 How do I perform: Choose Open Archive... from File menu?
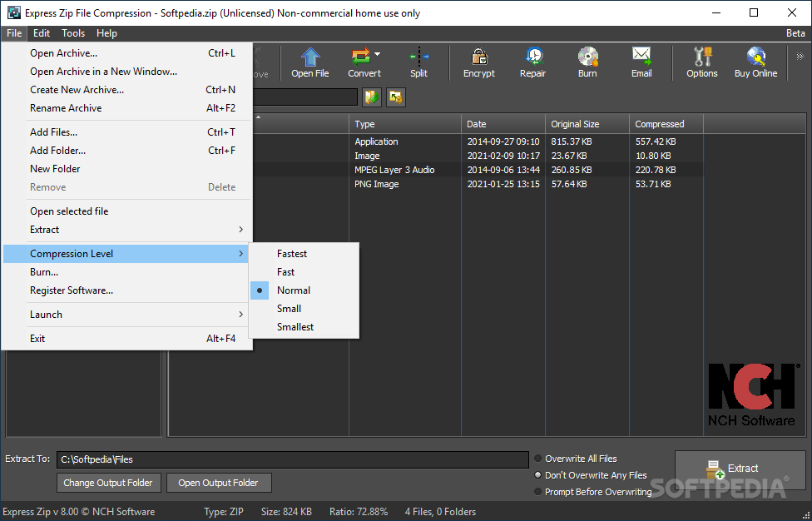(x=126, y=53)
